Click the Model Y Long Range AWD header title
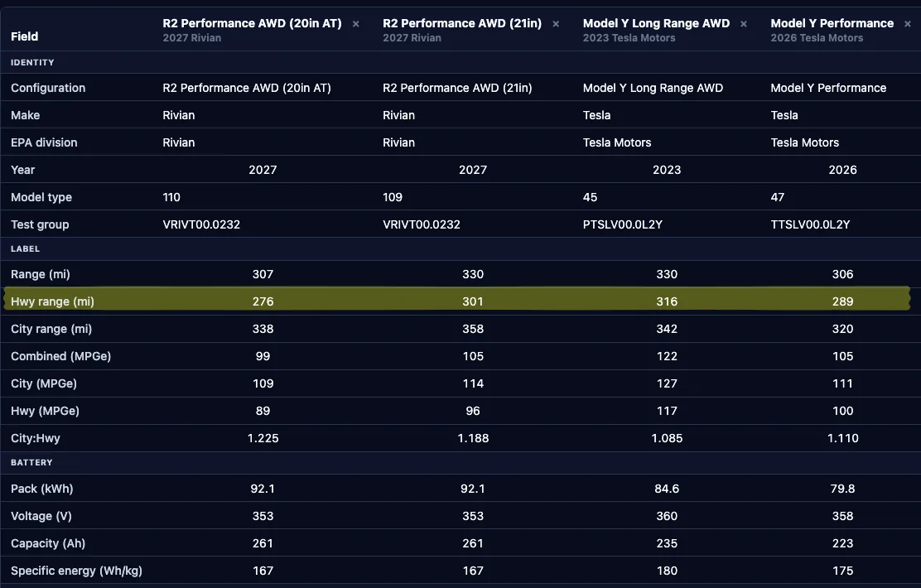 point(656,23)
